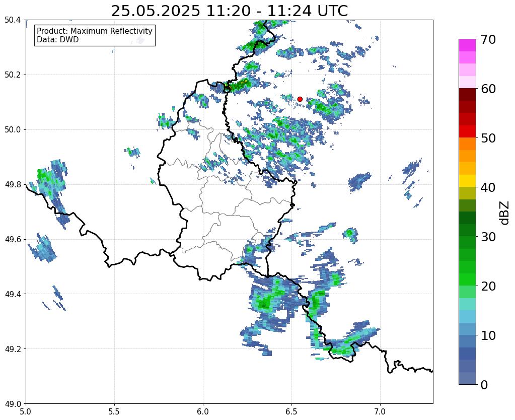Image resolution: width=515 pixels, height=420 pixels.
Task: Click the 'Product: Maximum Reflectivity' legend line
Action: point(95,31)
